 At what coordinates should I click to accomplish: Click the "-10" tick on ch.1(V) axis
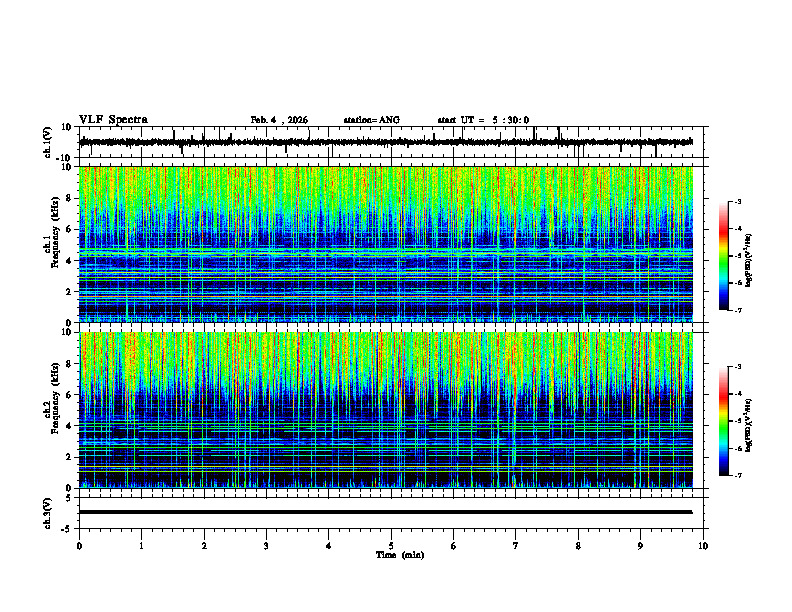coord(65,158)
